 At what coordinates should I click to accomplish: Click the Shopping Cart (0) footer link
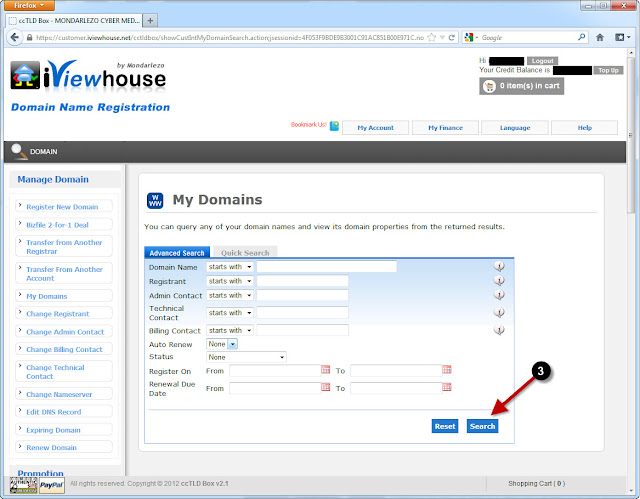(x=536, y=483)
